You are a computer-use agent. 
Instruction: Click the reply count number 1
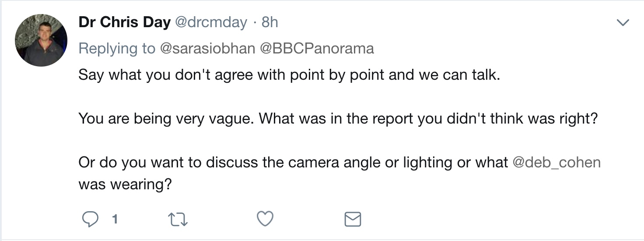(x=115, y=219)
